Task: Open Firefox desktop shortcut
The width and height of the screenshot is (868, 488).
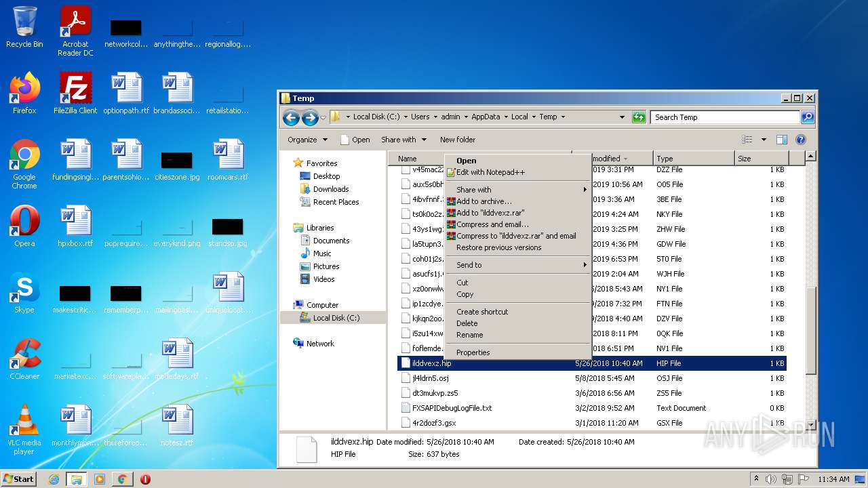Action: point(24,94)
